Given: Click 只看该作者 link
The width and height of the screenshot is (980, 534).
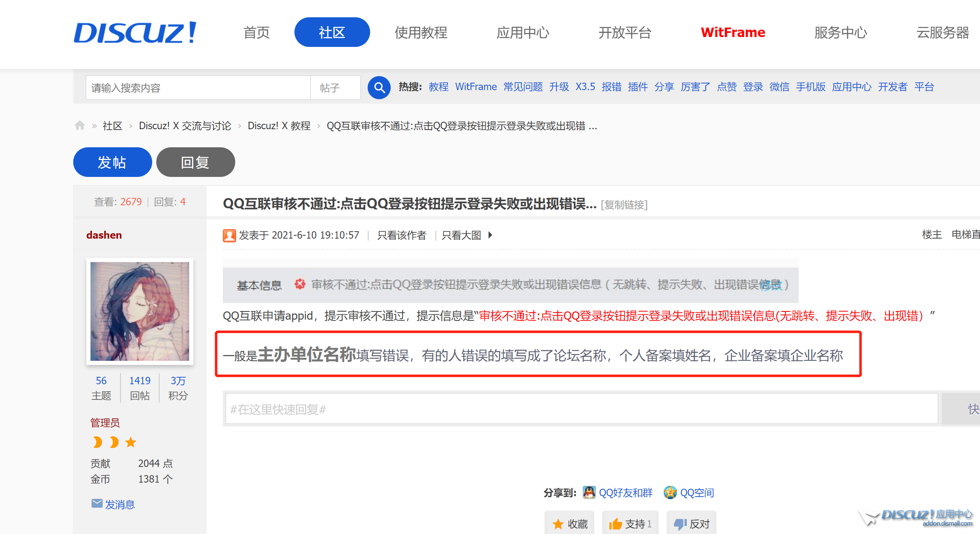Looking at the screenshot, I should tap(402, 235).
